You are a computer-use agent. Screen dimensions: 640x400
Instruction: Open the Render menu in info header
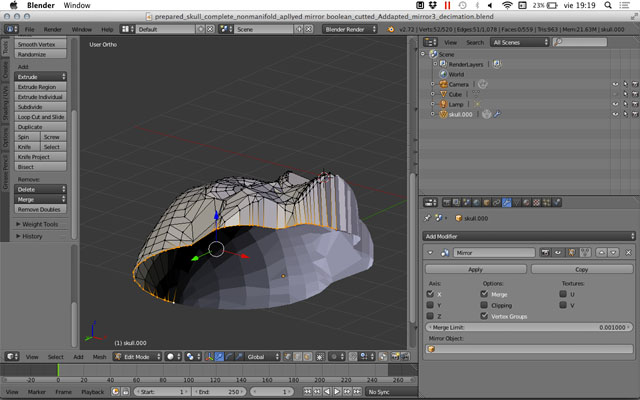click(x=53, y=29)
